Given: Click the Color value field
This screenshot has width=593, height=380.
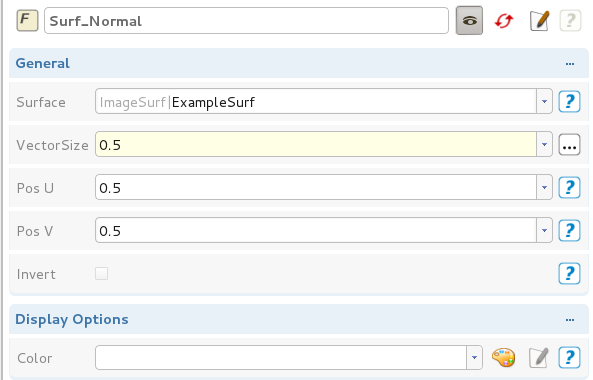Looking at the screenshot, I should tap(281, 357).
